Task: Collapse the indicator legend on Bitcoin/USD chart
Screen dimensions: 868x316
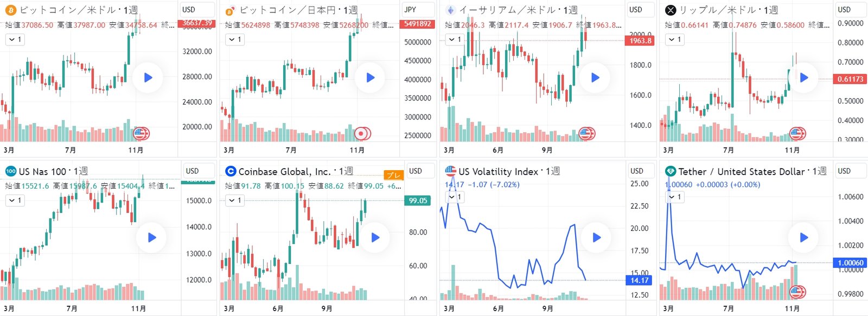Action: pyautogui.click(x=15, y=40)
